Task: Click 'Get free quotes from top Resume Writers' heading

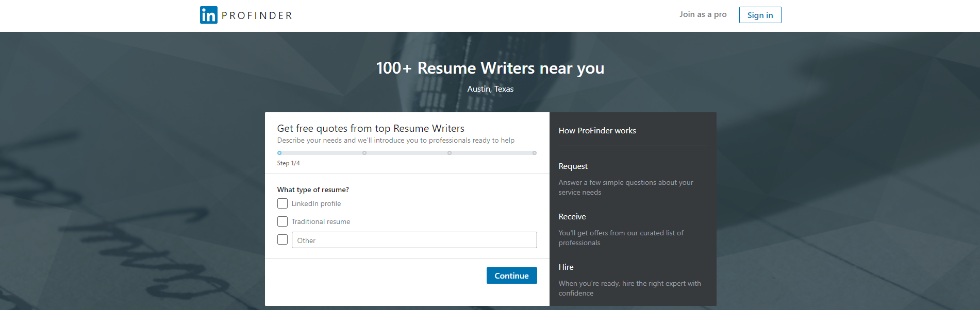Action: [x=371, y=128]
